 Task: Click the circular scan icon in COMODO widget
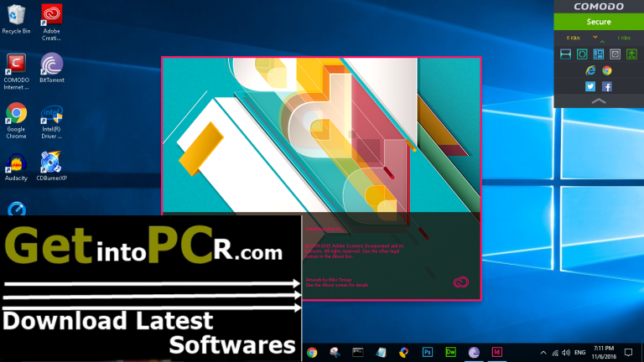(x=582, y=54)
